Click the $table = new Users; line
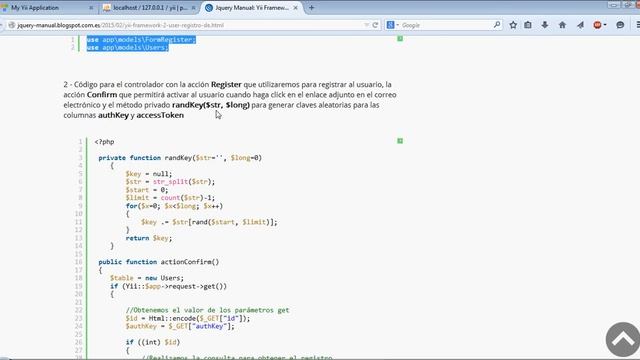Screen dimensions: 640x360 (147, 278)
